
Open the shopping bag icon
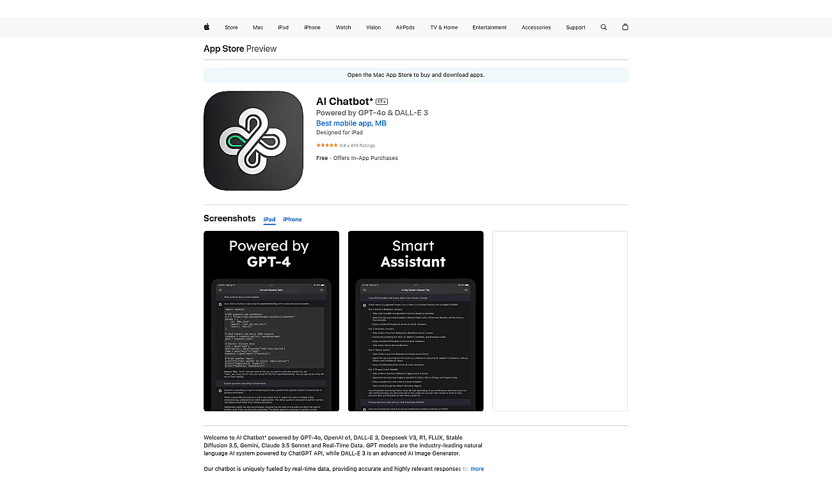pos(625,28)
